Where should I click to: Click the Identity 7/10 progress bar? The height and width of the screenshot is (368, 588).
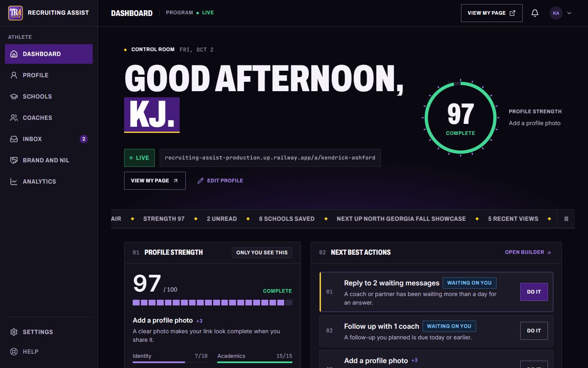point(170,362)
